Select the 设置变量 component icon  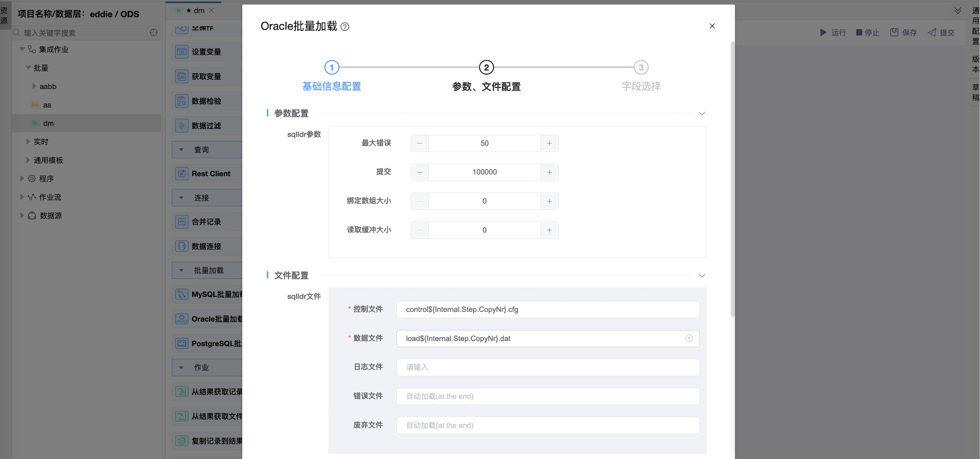pyautogui.click(x=181, y=52)
